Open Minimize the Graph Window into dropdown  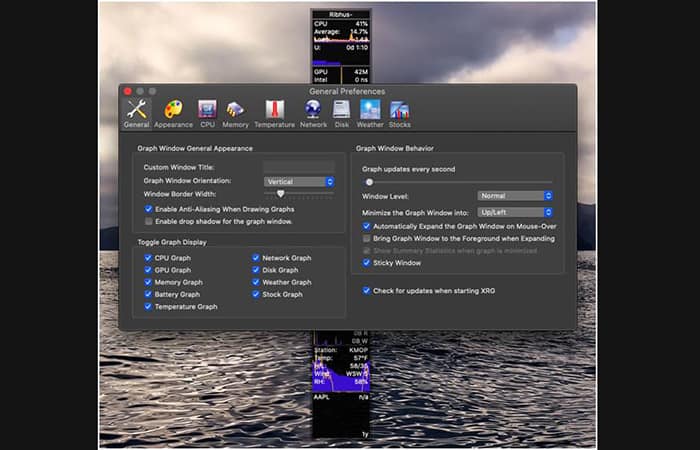click(515, 212)
